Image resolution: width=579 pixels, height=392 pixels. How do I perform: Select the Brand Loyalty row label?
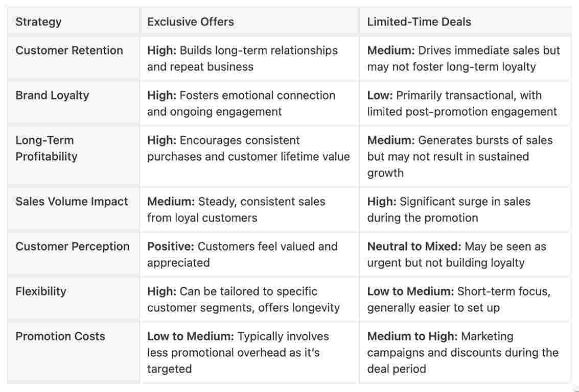click(52, 95)
